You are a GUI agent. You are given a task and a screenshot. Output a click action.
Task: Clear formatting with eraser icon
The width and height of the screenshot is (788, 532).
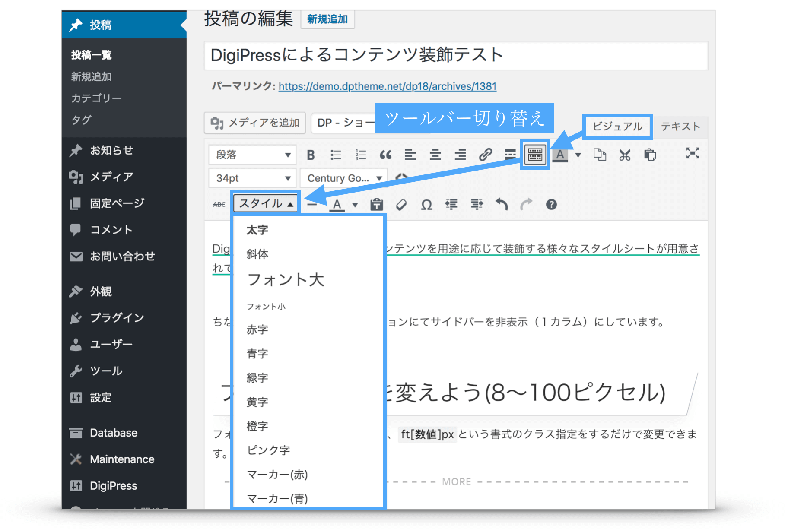click(x=401, y=204)
